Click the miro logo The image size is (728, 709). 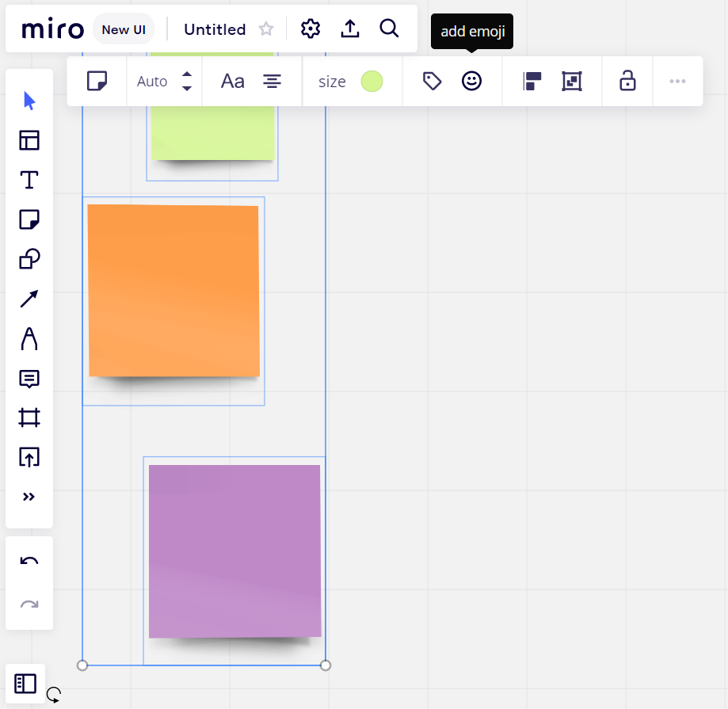(52, 29)
